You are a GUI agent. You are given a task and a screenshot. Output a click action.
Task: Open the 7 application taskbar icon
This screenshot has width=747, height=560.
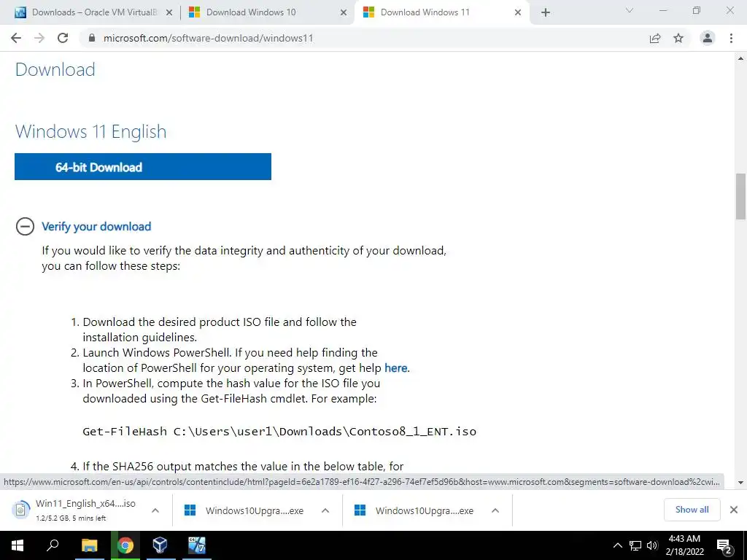(196, 545)
